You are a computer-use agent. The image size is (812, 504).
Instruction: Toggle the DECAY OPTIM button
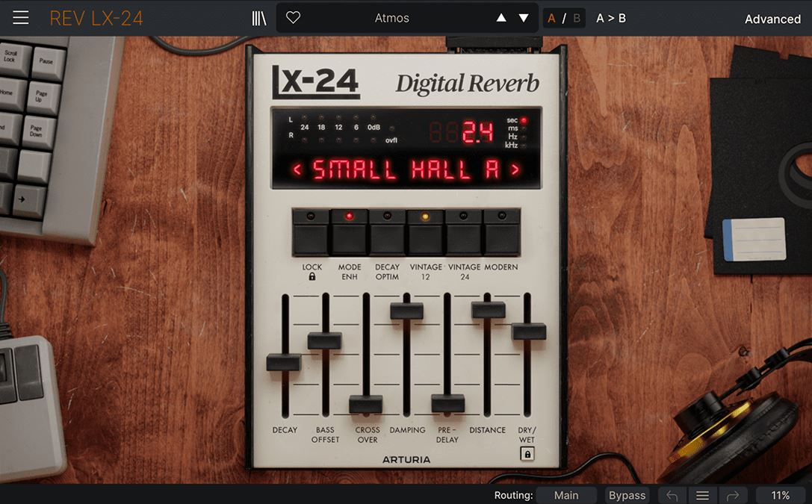tap(387, 233)
